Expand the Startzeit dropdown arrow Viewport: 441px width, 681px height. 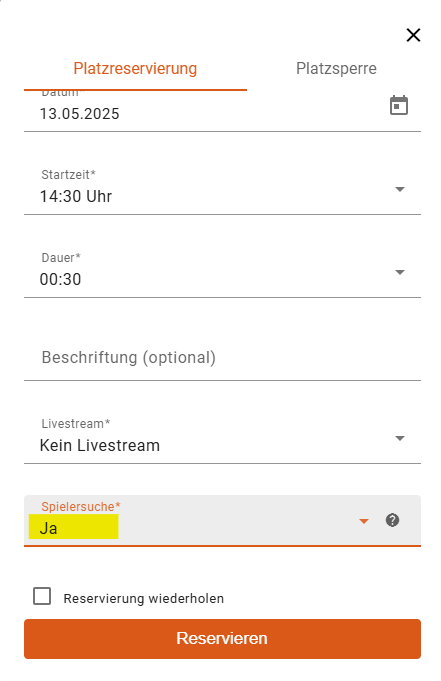tap(400, 189)
